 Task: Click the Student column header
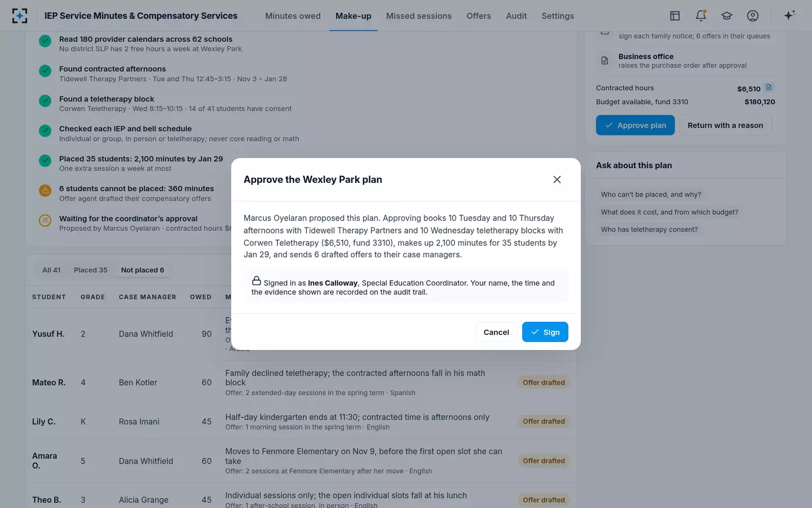click(49, 297)
